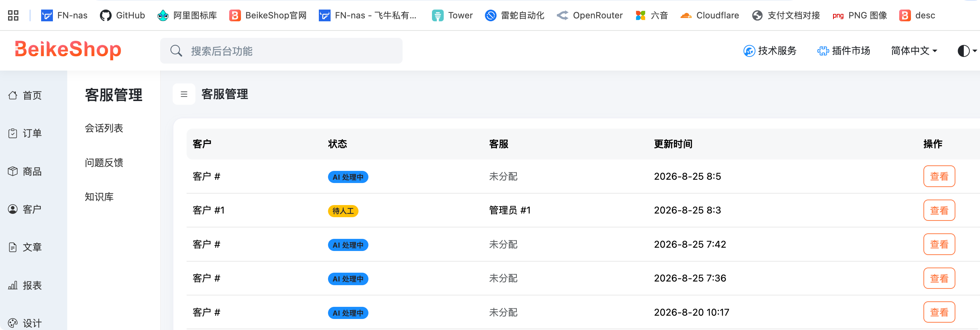This screenshot has width=980, height=330.
Task: Click 管理员 #1 in the 客服 column
Action: tap(510, 210)
